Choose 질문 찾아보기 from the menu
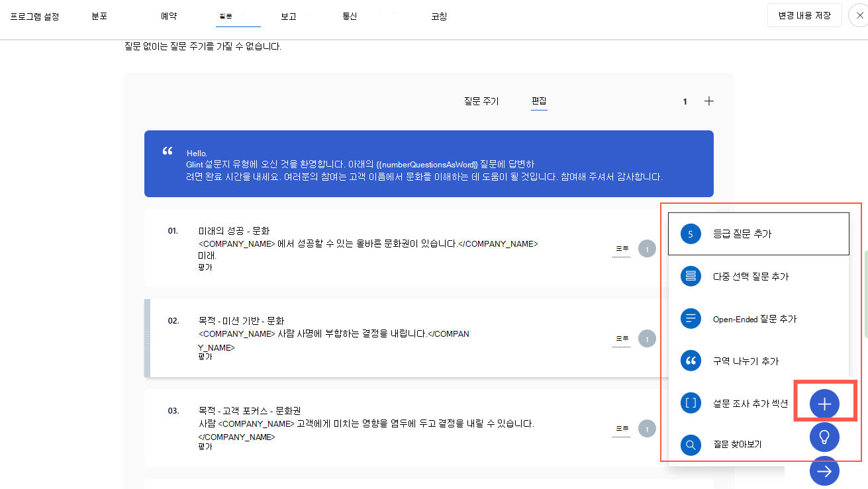This screenshot has width=868, height=489. pyautogui.click(x=738, y=445)
